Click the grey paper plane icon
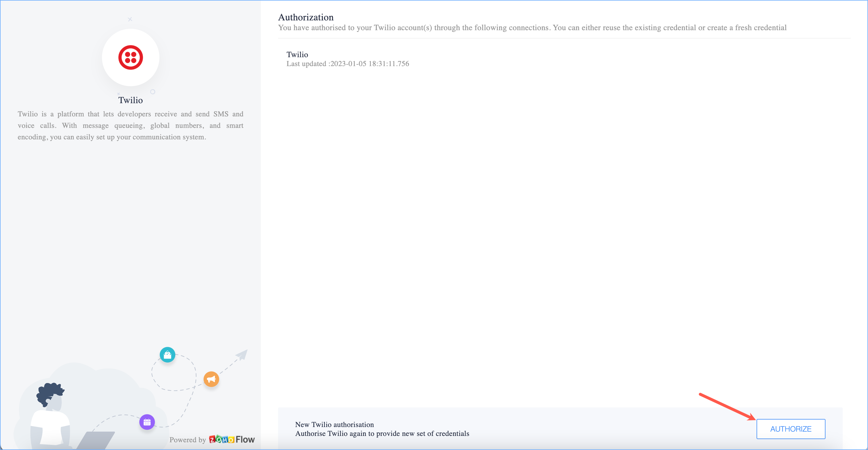868x450 pixels. tap(242, 355)
